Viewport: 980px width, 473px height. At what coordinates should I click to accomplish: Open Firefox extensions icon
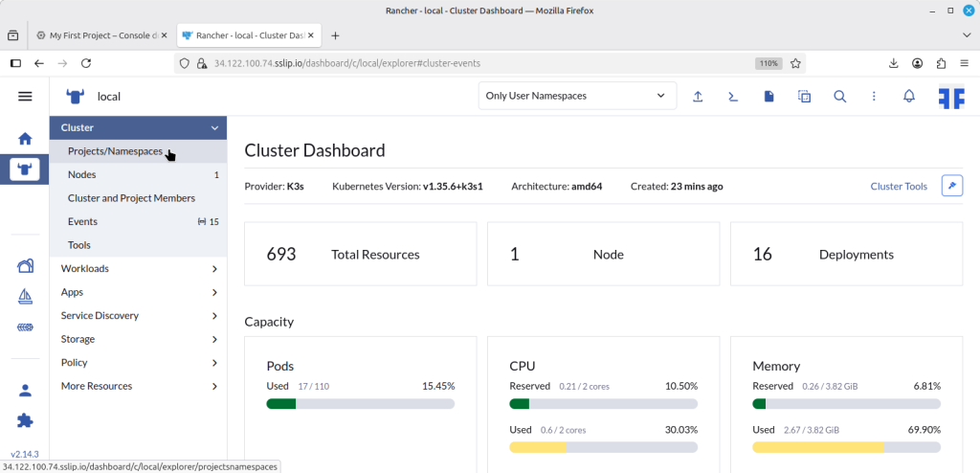[x=942, y=63]
